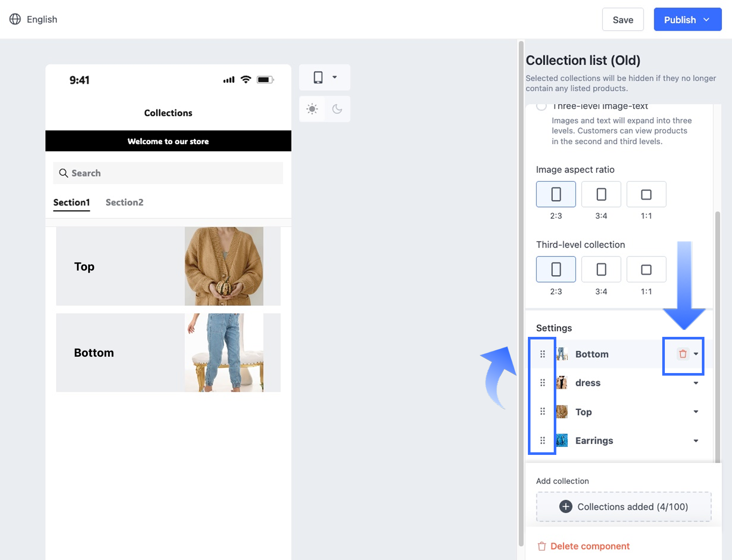The height and width of the screenshot is (560, 732).
Task: Click the cardigan image in the Top card
Action: 224,266
